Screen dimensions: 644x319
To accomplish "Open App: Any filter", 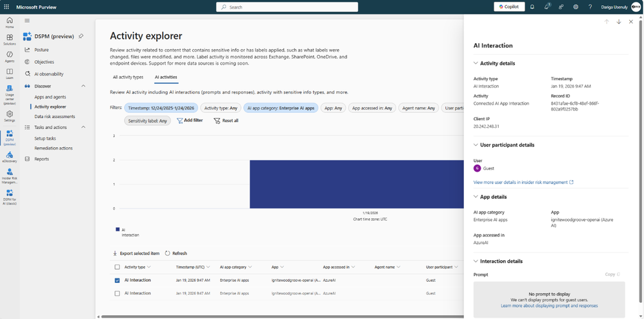I will [x=333, y=108].
